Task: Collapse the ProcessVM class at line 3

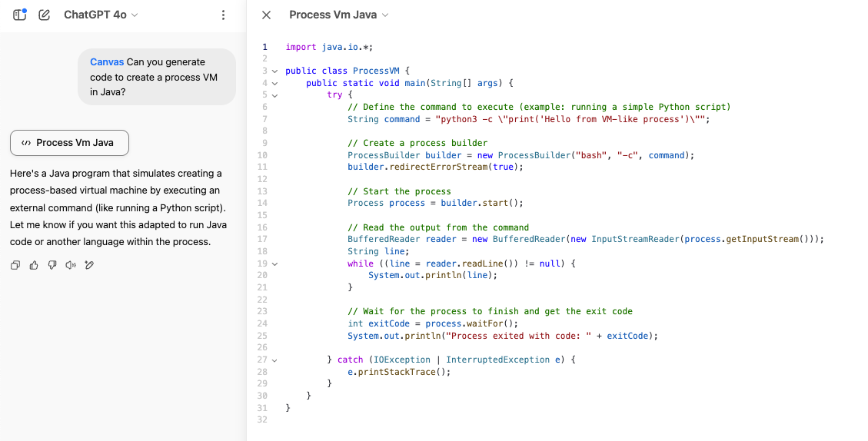Action: (x=274, y=71)
